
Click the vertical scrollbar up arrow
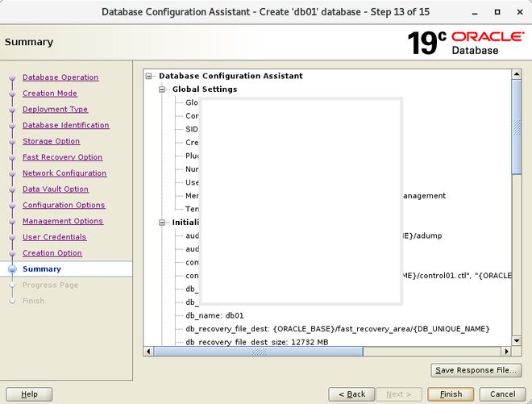(517, 73)
